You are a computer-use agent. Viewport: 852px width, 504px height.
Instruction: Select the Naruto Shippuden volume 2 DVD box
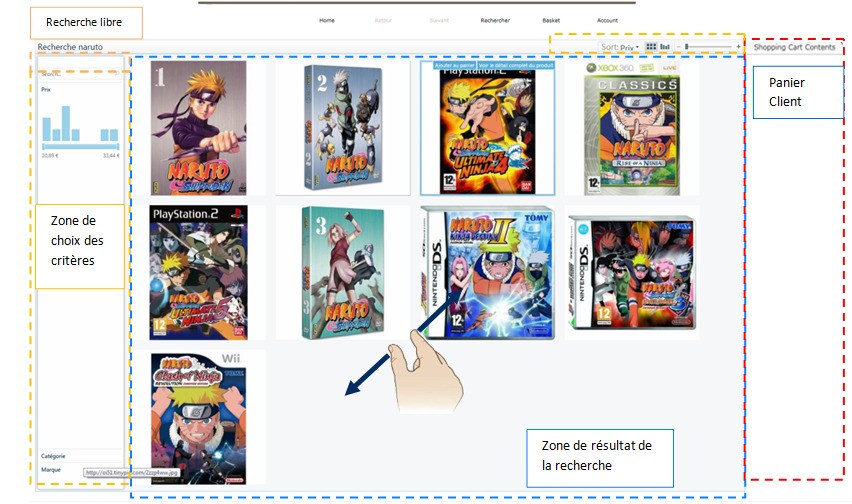(342, 128)
